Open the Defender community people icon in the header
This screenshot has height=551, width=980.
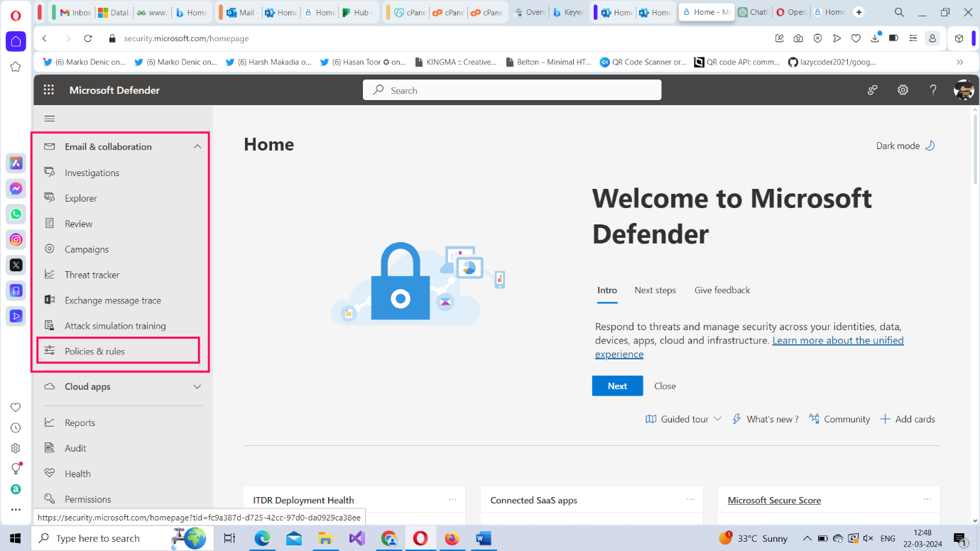(873, 90)
